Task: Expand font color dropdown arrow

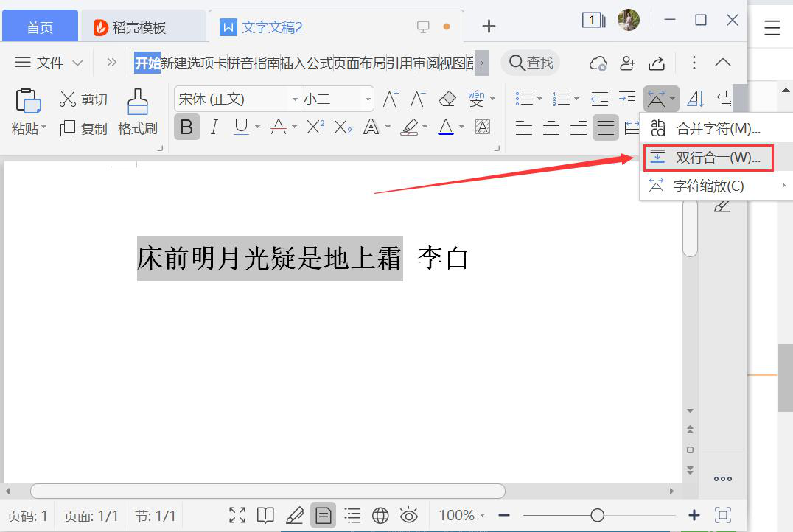Action: point(461,127)
